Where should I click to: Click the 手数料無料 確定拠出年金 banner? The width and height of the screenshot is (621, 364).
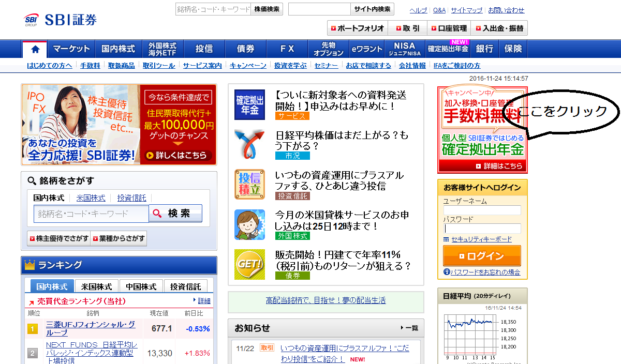coord(482,129)
